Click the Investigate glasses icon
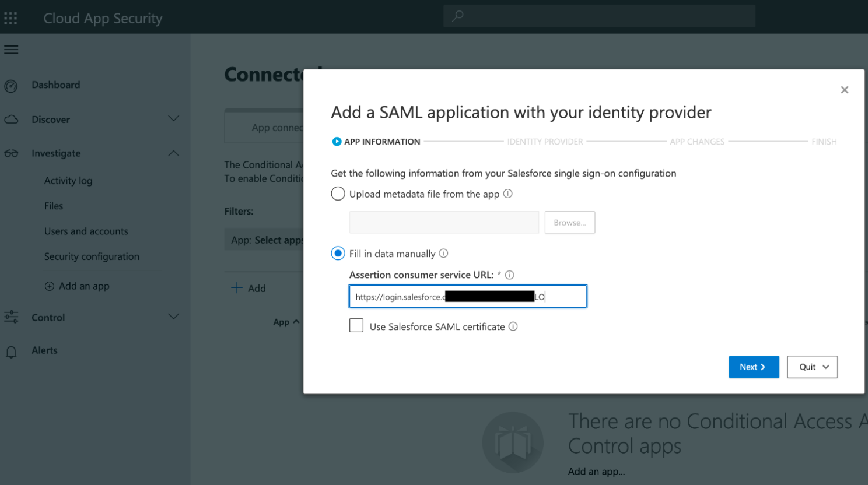The width and height of the screenshot is (868, 485). (11, 154)
